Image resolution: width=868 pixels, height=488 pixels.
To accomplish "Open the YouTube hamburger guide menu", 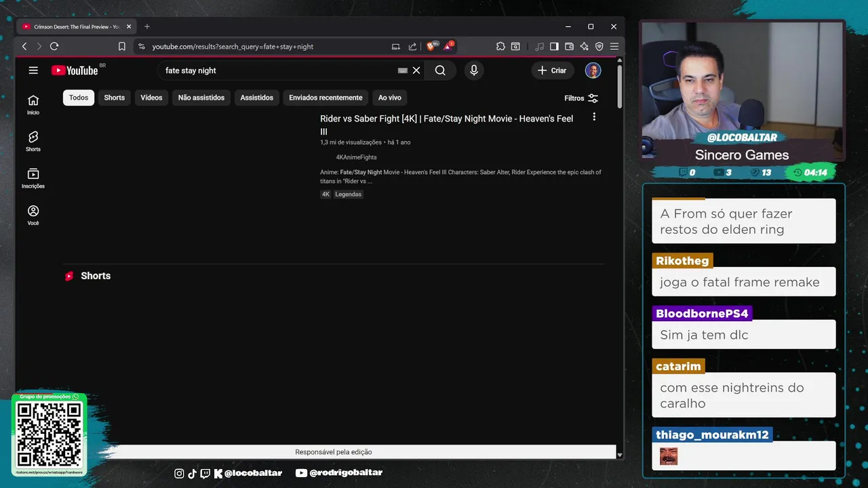I will (x=33, y=70).
